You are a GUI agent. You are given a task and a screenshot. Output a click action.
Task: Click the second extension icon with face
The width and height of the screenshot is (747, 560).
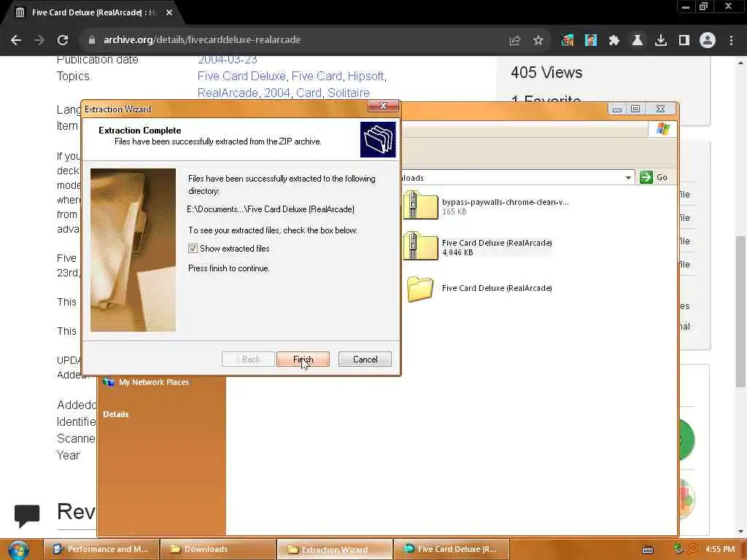[x=590, y=41]
